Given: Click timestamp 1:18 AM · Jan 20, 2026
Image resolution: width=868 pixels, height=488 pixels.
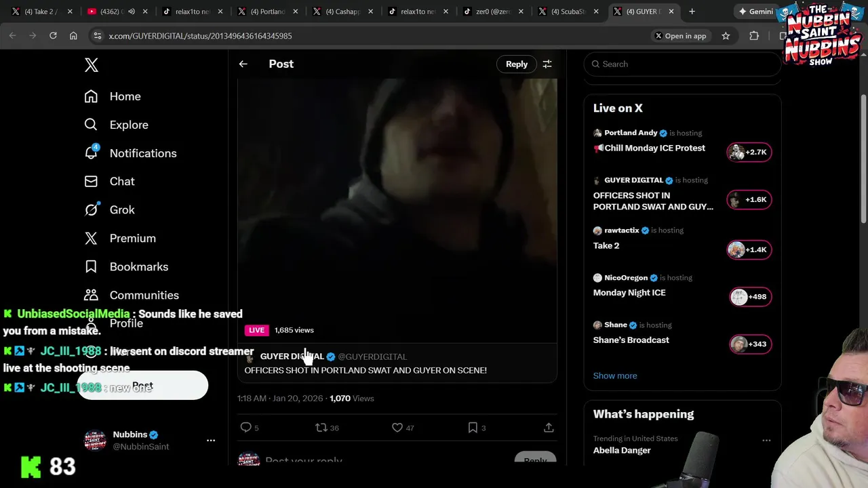Looking at the screenshot, I should coord(280,399).
